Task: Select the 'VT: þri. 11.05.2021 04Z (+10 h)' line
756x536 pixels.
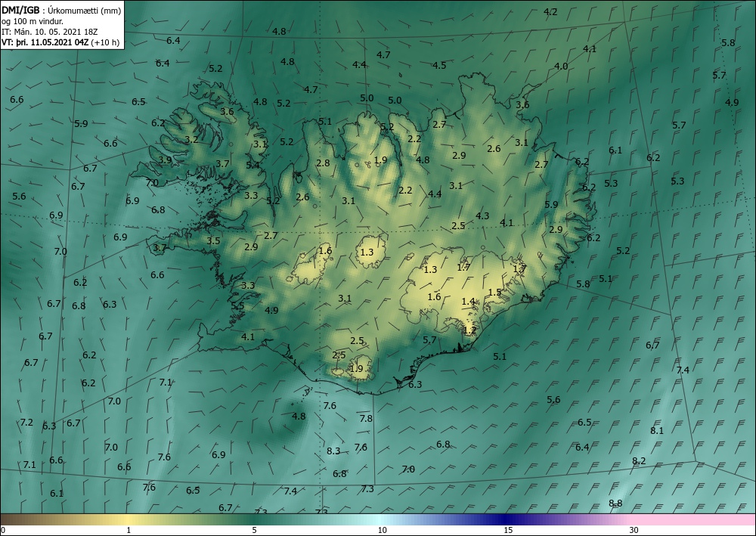Action: [60, 42]
